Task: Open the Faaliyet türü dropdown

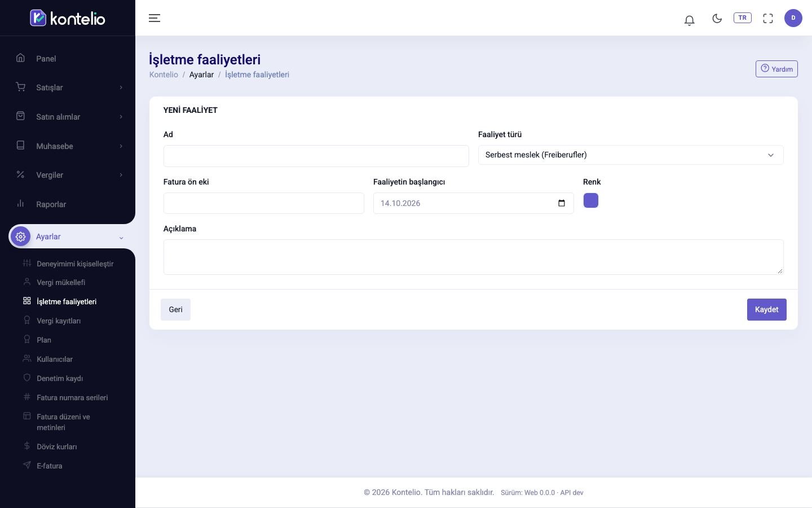Action: click(x=630, y=155)
